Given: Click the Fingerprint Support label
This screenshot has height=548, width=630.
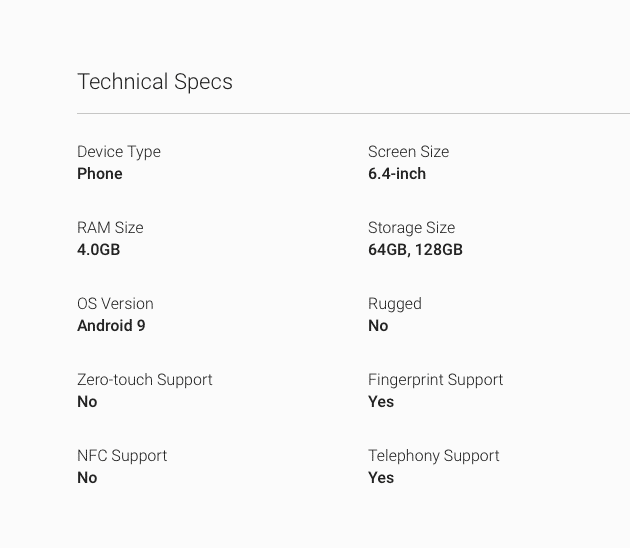Looking at the screenshot, I should [x=435, y=380].
